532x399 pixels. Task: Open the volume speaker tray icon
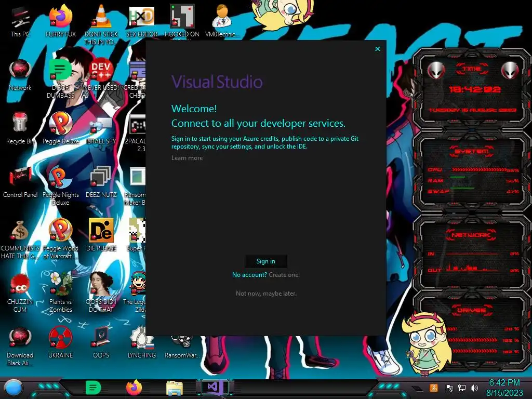[474, 388]
